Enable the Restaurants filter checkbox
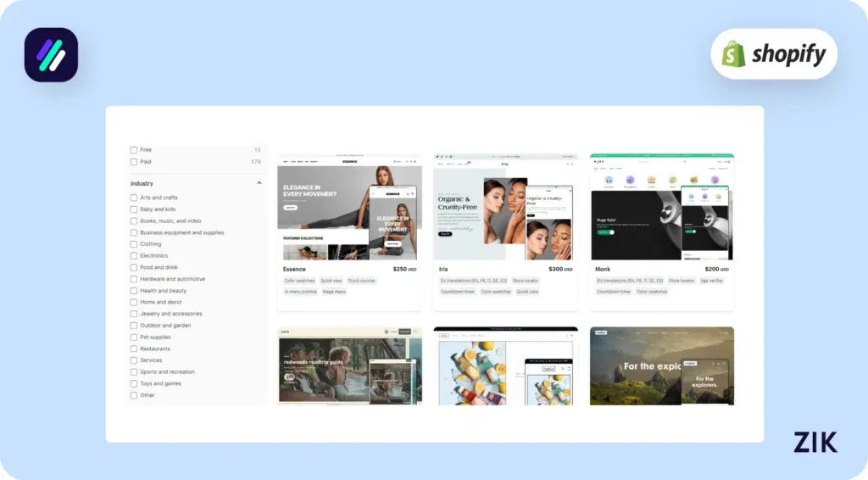Screen dimensions: 868x480 [x=133, y=349]
